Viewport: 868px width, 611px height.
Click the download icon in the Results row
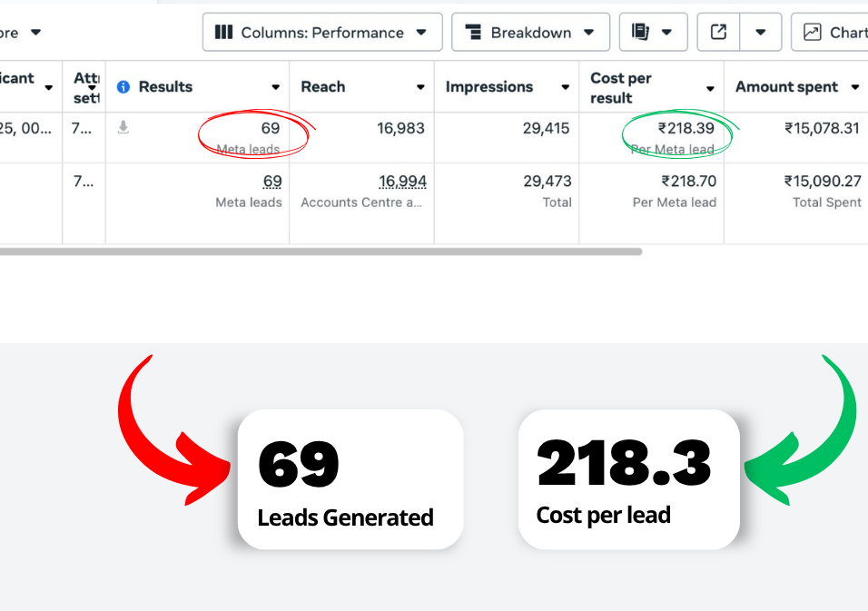[123, 128]
